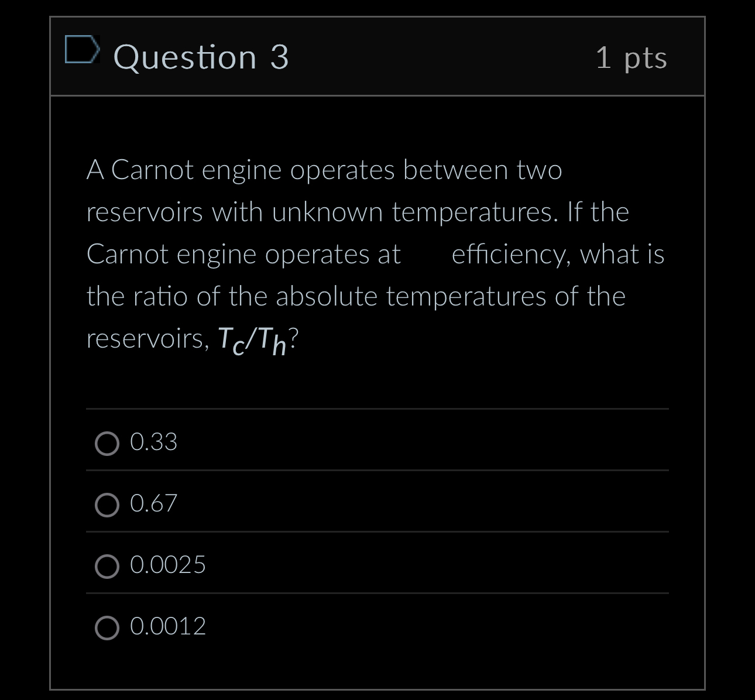Click the circle next to the first answer

point(107,444)
